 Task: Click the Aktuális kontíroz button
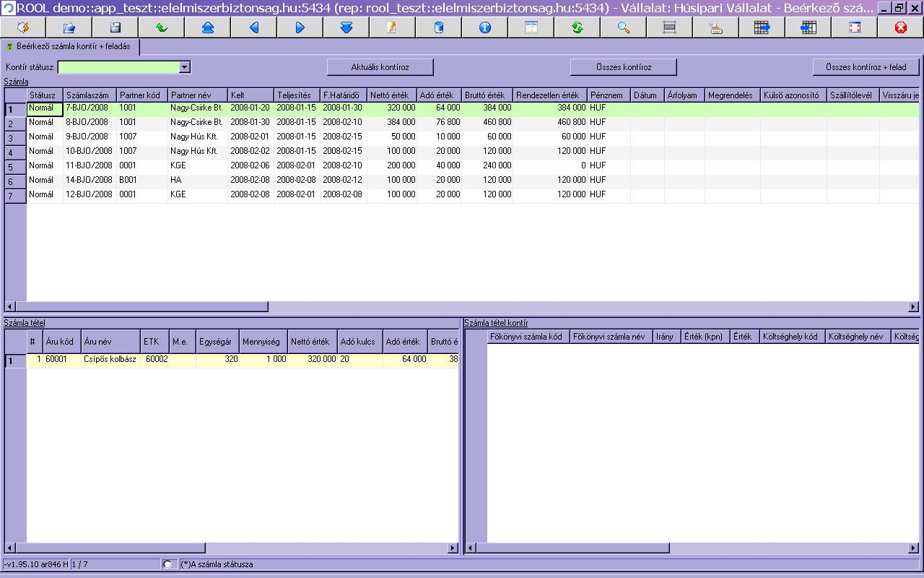pyautogui.click(x=380, y=67)
